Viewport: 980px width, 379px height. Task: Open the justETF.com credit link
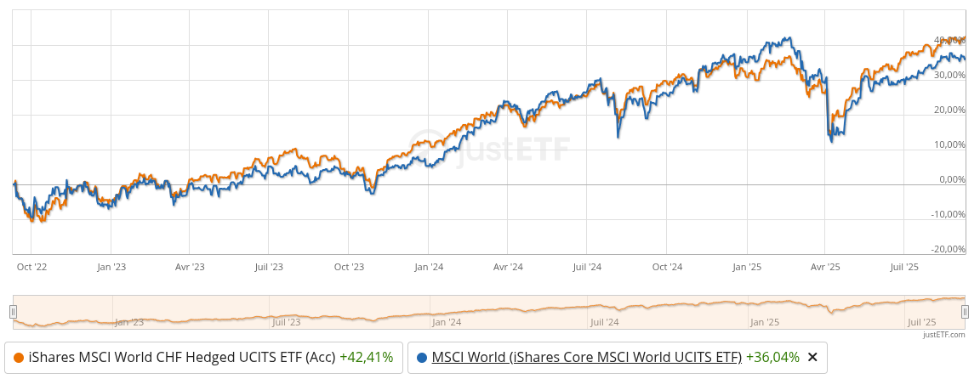[943, 335]
